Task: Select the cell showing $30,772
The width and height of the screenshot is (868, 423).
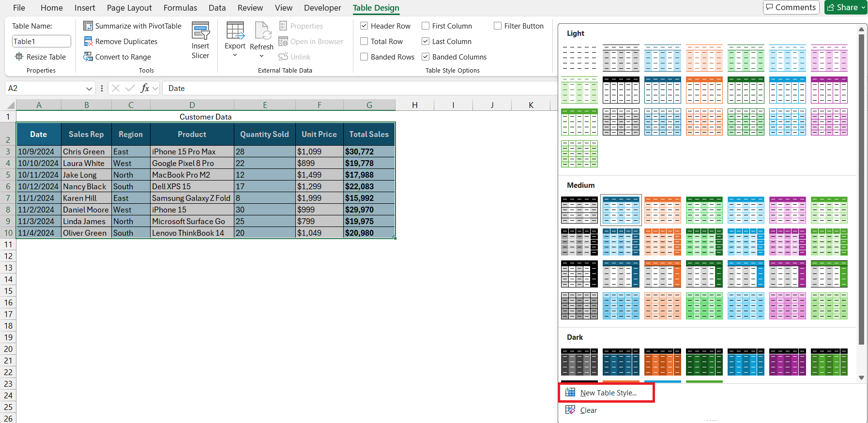Action: pyautogui.click(x=369, y=151)
